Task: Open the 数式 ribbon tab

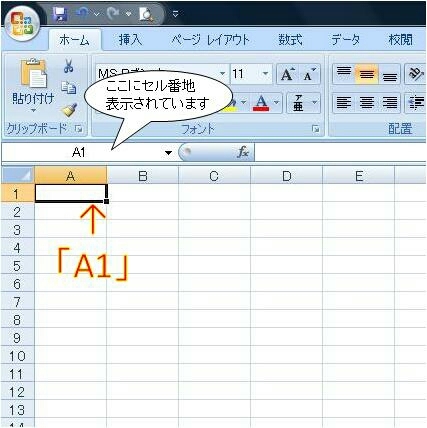Action: (x=290, y=40)
